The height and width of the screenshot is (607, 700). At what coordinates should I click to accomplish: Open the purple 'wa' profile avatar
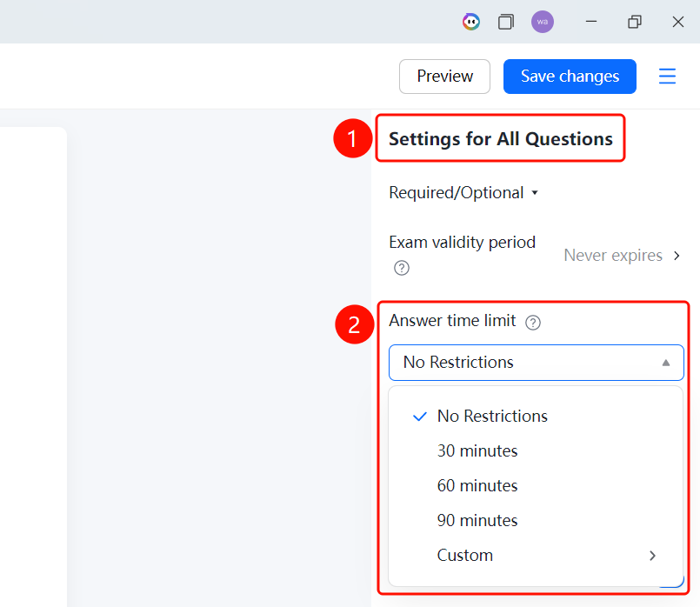click(543, 22)
